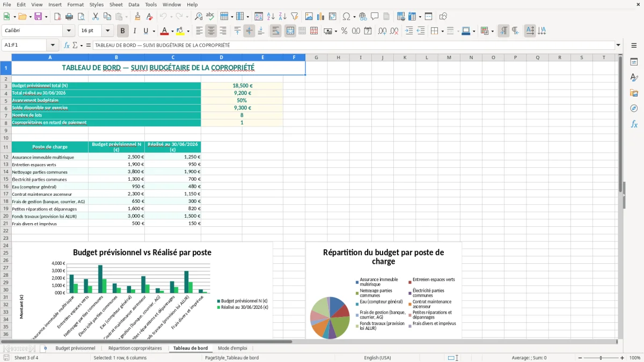Export directly as PDF icon
Screen dimensions: 644x362
click(x=57, y=17)
